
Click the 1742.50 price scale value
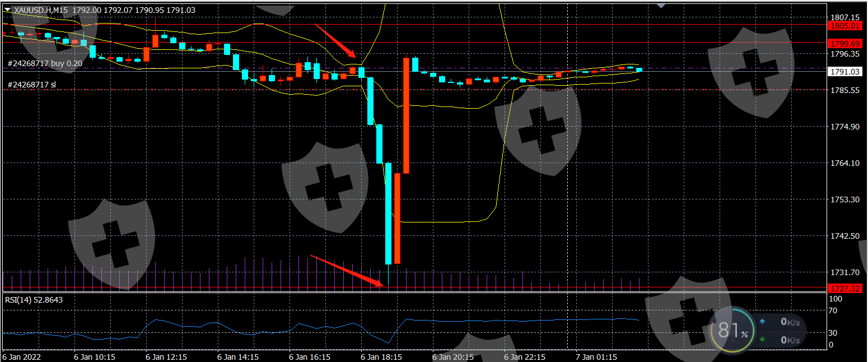(845, 236)
